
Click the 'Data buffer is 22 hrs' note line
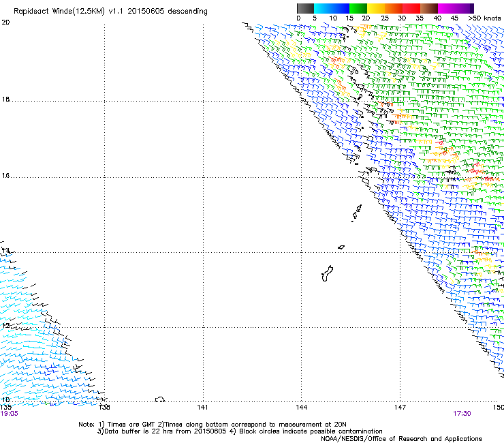coord(240,431)
